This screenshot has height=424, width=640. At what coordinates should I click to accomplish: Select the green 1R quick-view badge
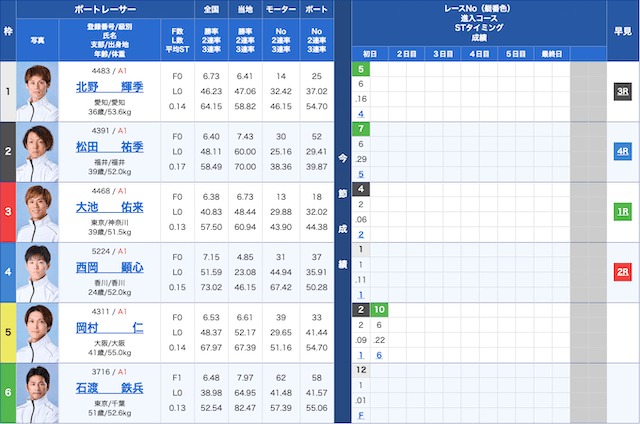tap(622, 212)
